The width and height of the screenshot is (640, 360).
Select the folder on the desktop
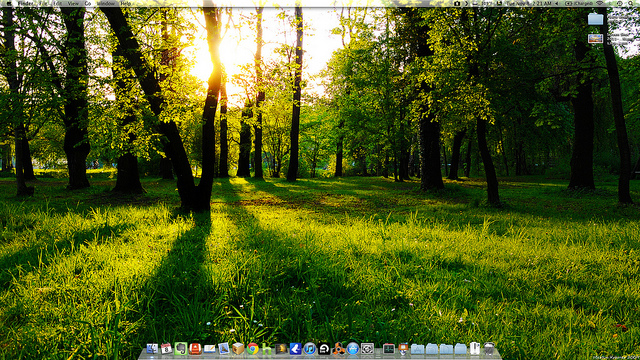point(596,19)
